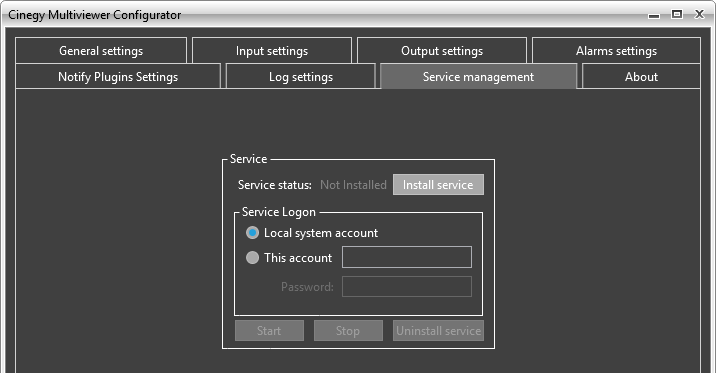Focus the This account name field
This screenshot has width=716, height=373.
[x=407, y=257]
